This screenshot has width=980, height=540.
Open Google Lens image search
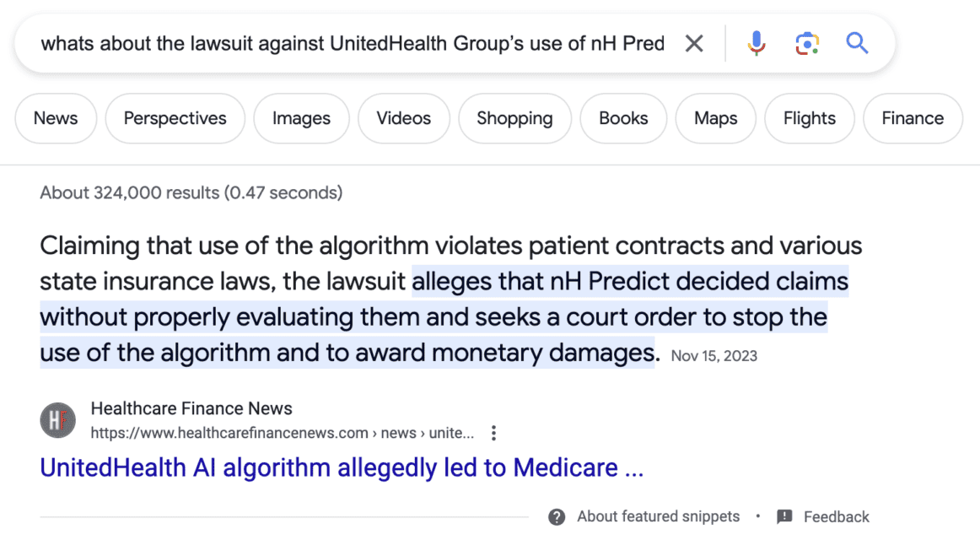pos(807,43)
